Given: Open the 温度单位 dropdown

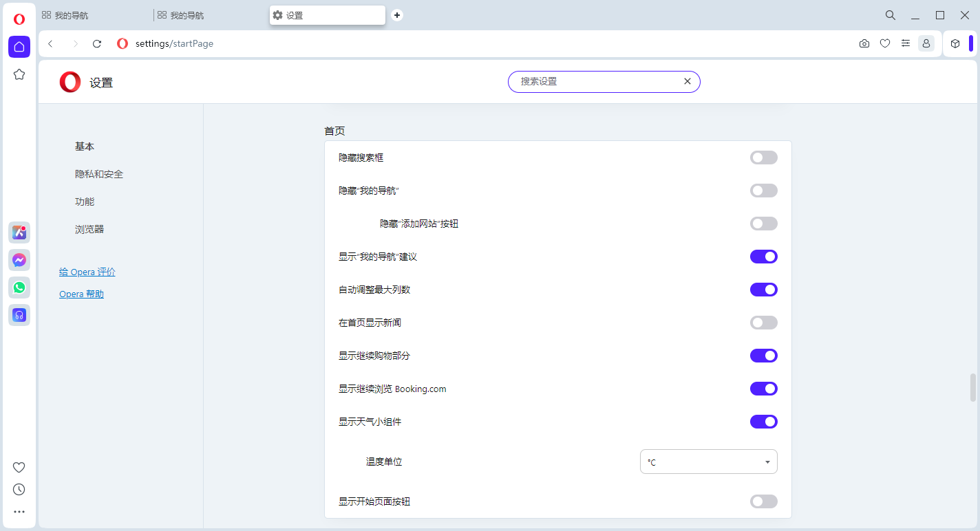Looking at the screenshot, I should coord(709,462).
